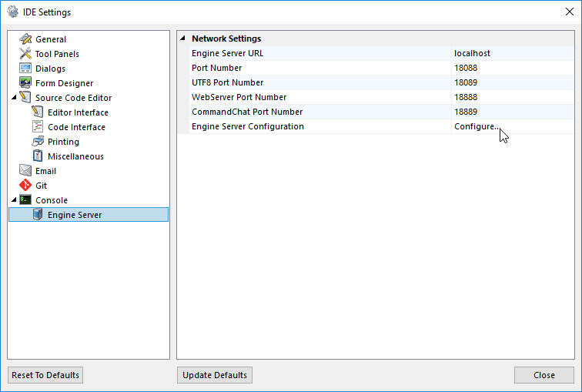
Task: Select the Miscellaneous label
Action: click(75, 156)
